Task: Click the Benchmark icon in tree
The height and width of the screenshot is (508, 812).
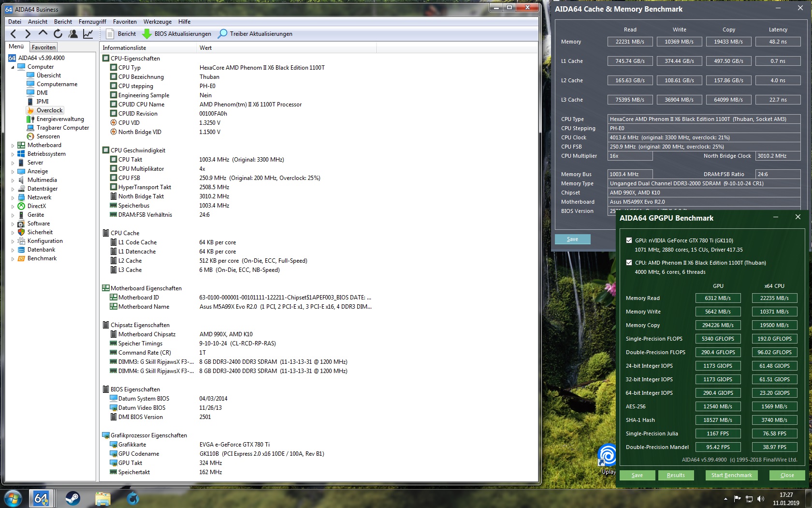Action: click(x=21, y=258)
